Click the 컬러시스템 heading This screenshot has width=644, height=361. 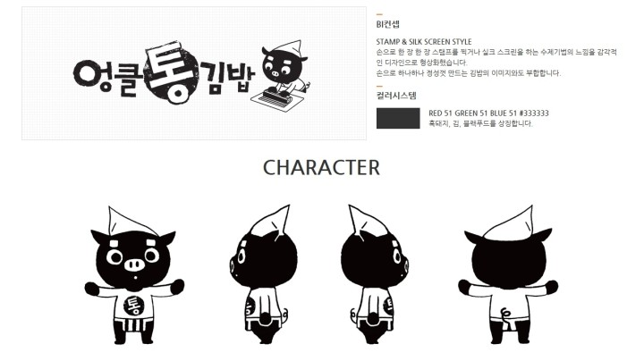[396, 96]
